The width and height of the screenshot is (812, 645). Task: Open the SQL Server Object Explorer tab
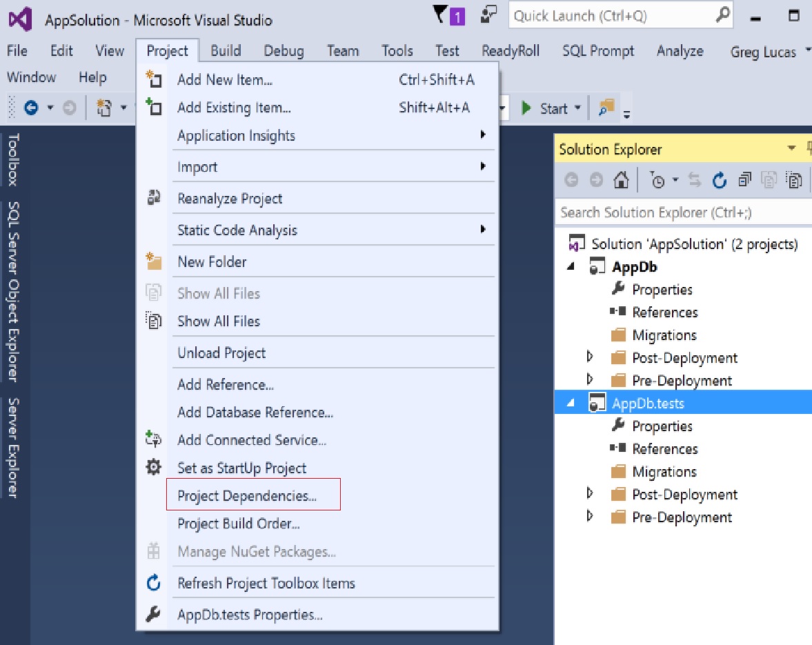(13, 292)
